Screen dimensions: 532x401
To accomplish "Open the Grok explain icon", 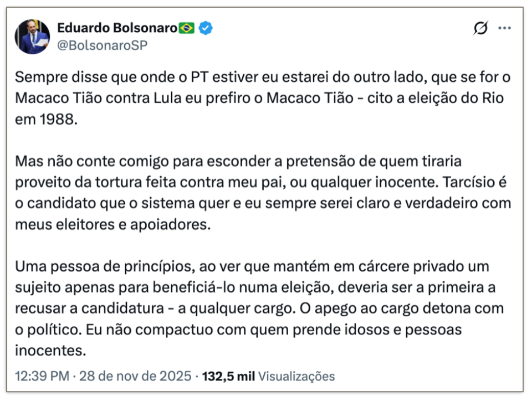I will click(x=480, y=28).
